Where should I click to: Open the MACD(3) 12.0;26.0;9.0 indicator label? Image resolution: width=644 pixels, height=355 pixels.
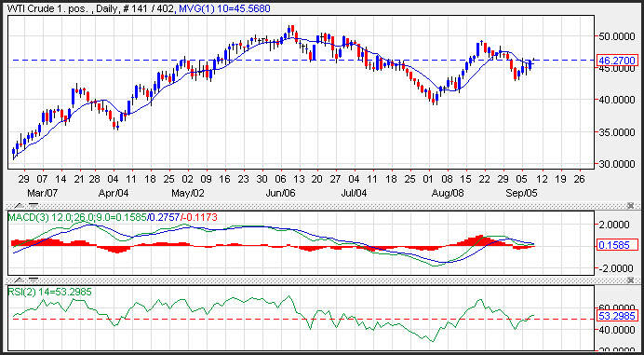coord(76,217)
